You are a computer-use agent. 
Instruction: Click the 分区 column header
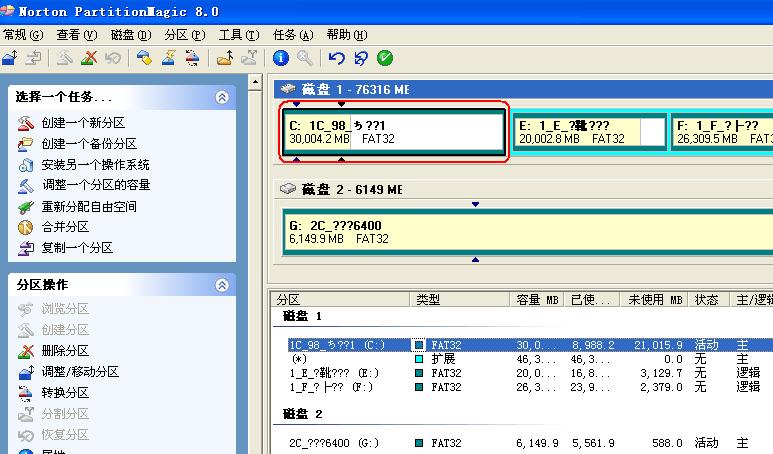[x=341, y=299]
